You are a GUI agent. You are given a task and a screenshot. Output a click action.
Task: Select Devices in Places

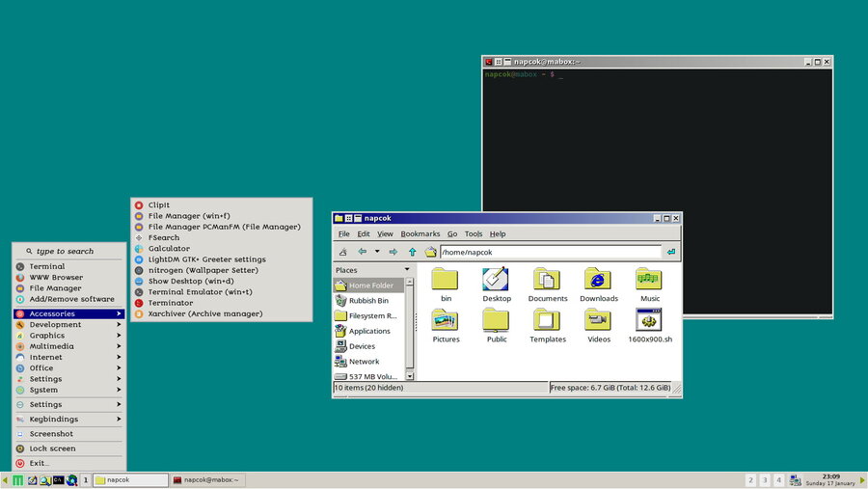click(368, 346)
